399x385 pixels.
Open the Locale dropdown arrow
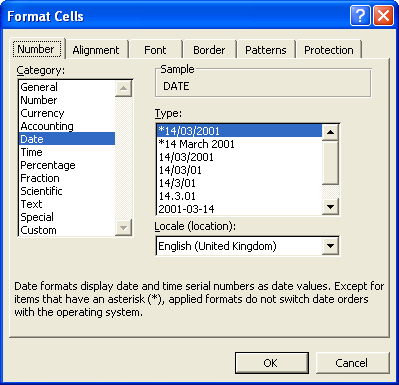[330, 246]
